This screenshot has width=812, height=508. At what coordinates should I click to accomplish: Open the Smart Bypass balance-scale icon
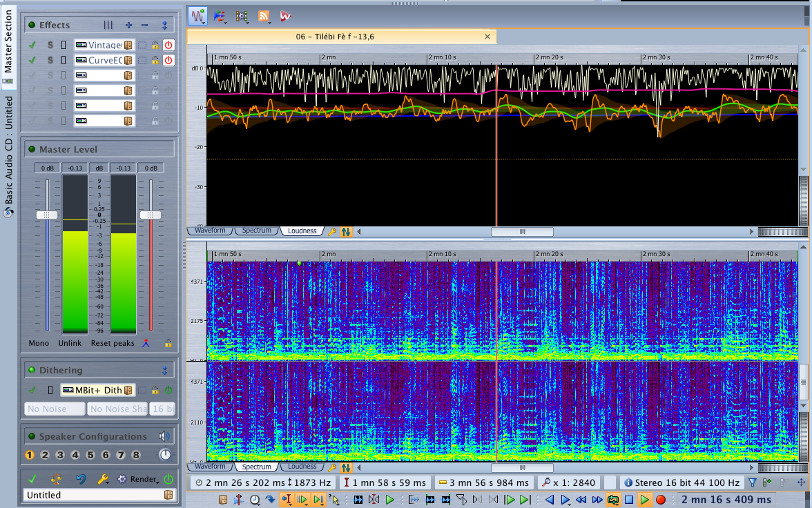pos(57,479)
